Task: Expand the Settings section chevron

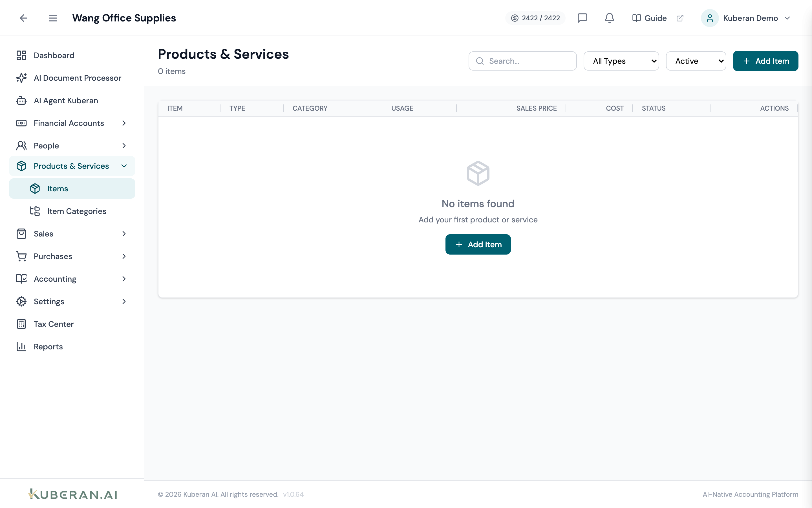Action: [124, 301]
